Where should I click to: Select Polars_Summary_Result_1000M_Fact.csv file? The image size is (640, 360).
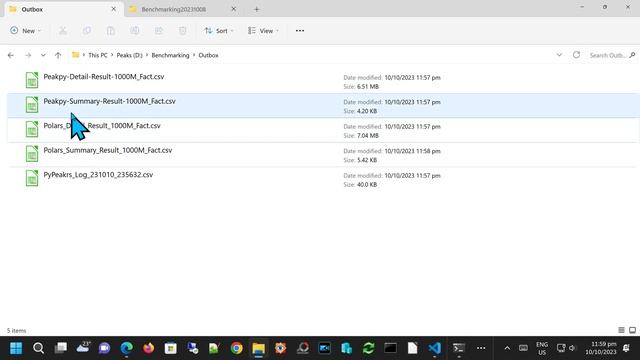pyautogui.click(x=323, y=155)
